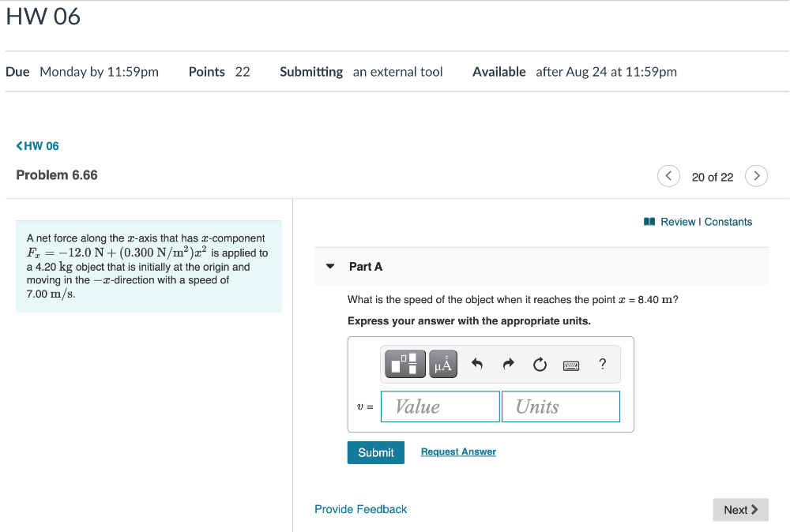809x532 pixels.
Task: Open the Provide Feedback link
Action: 360,509
